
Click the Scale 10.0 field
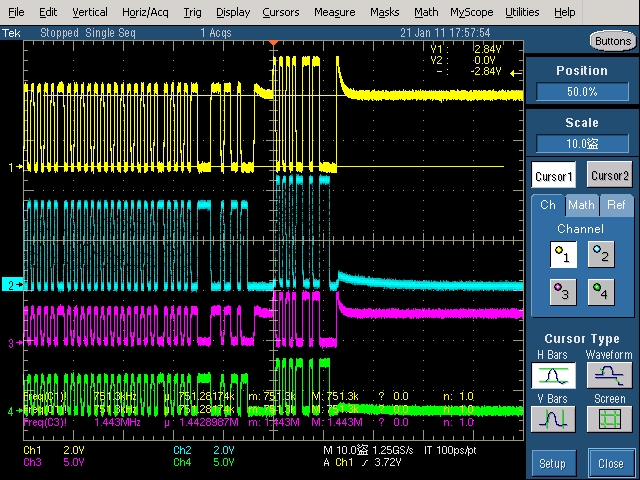pyautogui.click(x=582, y=143)
